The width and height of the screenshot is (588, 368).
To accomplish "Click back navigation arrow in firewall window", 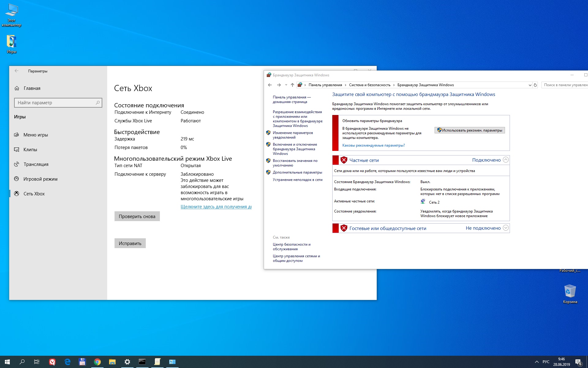I will pyautogui.click(x=270, y=85).
